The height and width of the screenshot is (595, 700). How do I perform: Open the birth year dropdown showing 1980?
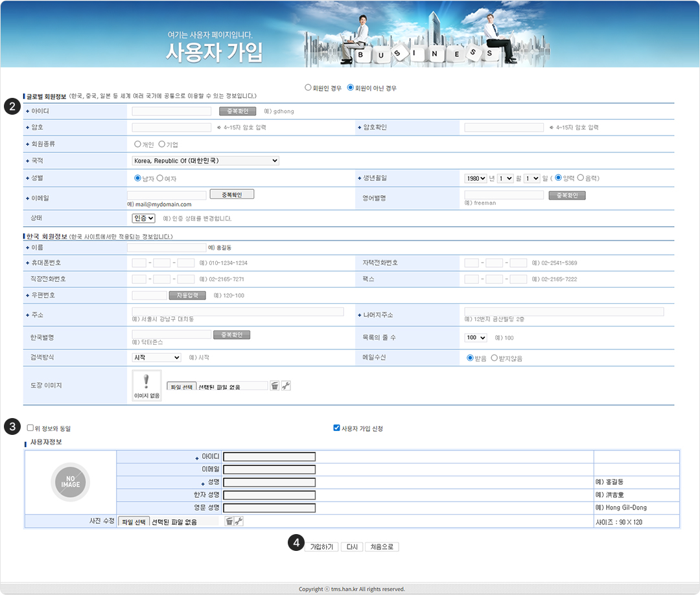point(475,178)
